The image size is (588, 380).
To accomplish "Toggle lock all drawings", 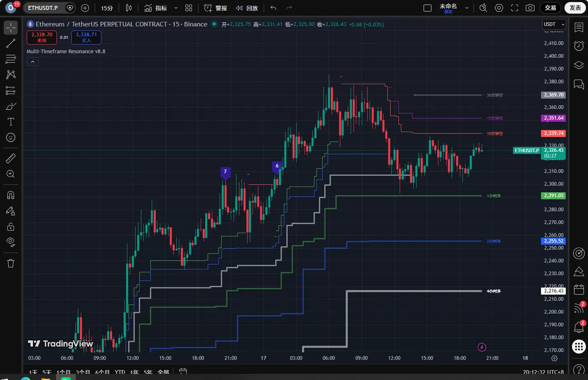I will pyautogui.click(x=11, y=227).
